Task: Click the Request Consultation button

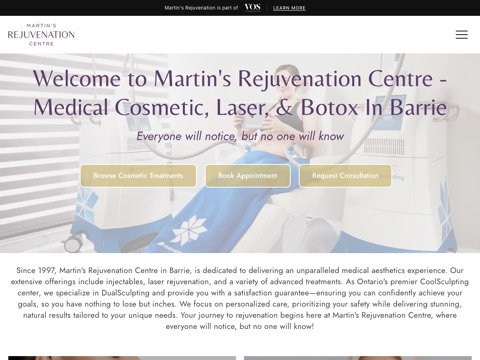Action: [x=345, y=176]
